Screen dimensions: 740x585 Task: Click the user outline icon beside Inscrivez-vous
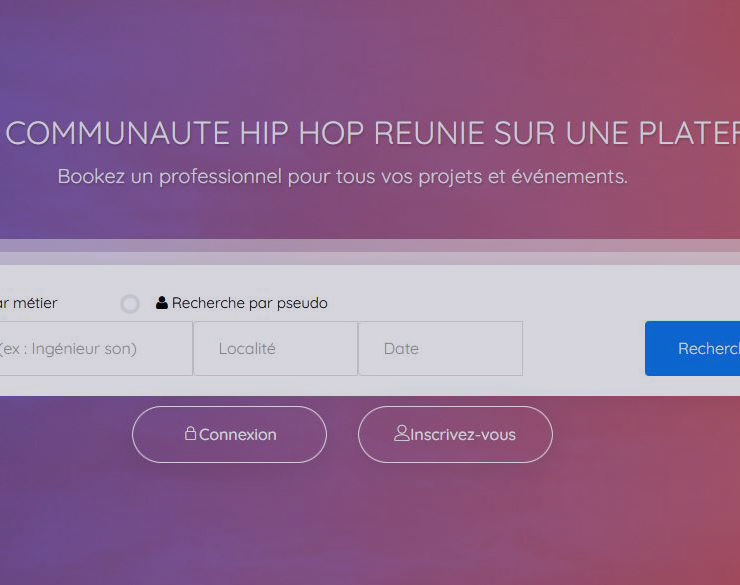pos(402,434)
